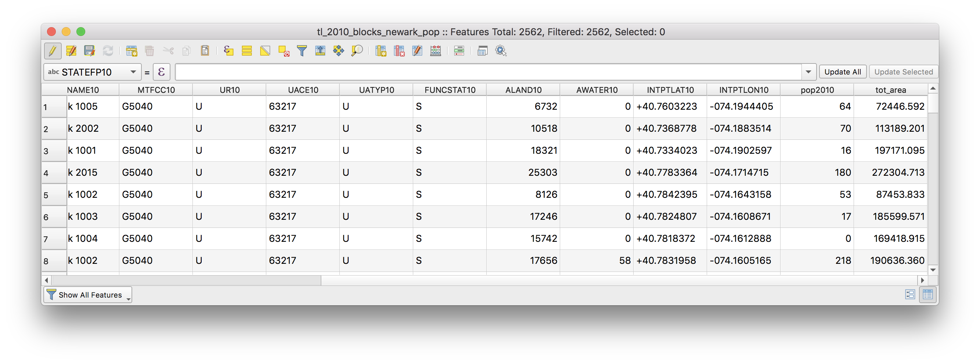
Task: Click the ALAND10 column header
Action: (523, 90)
